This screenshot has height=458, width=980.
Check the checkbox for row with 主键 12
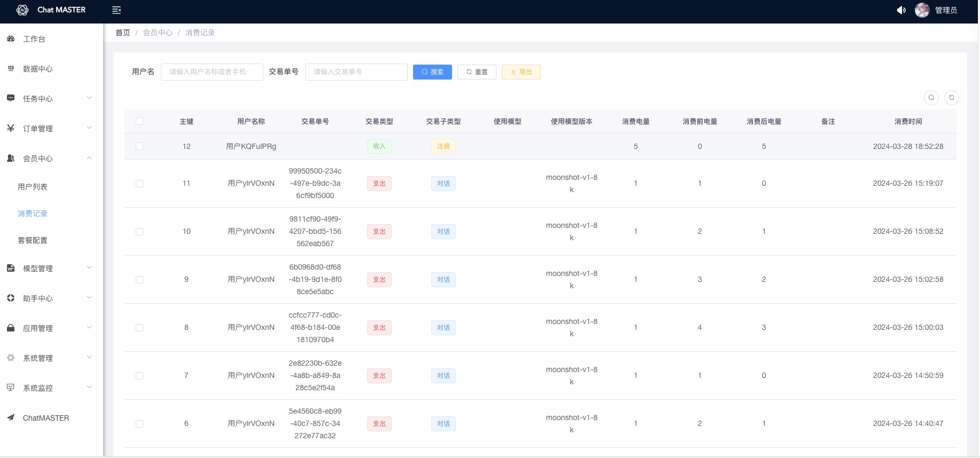click(139, 146)
